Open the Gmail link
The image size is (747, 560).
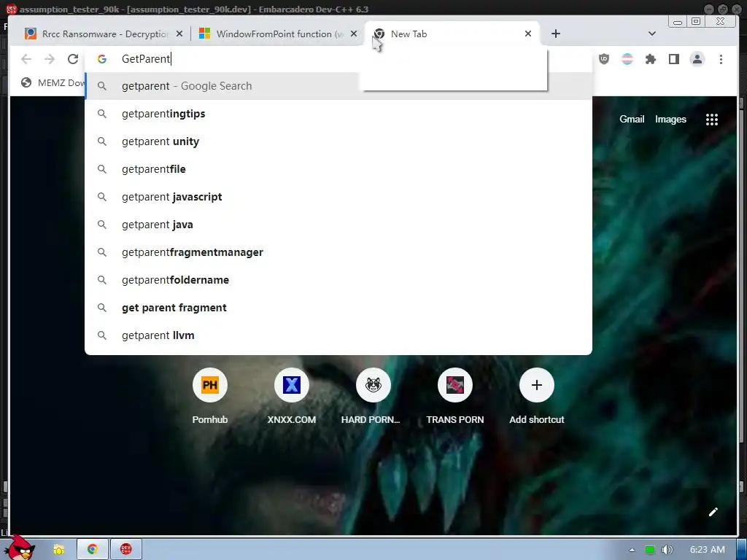(632, 120)
